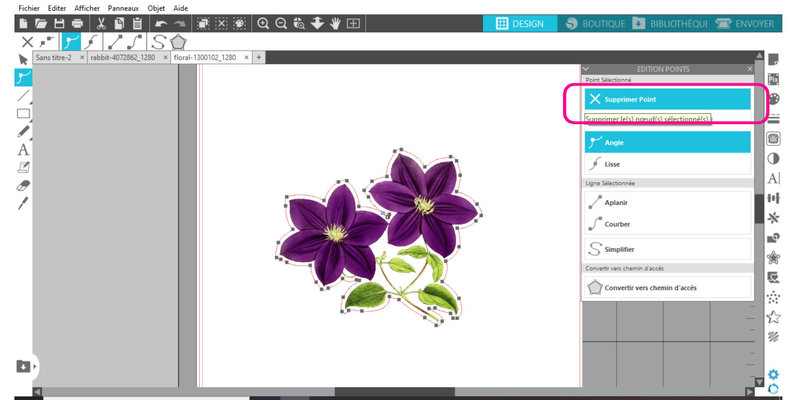Click the Undo arrow icon

(160, 23)
